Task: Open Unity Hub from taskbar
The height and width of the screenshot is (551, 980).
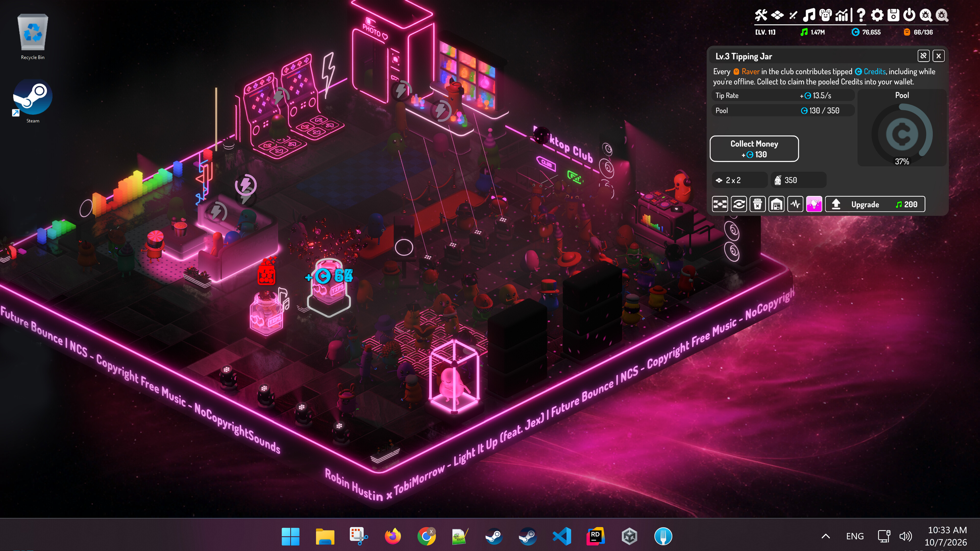Action: coord(630,536)
